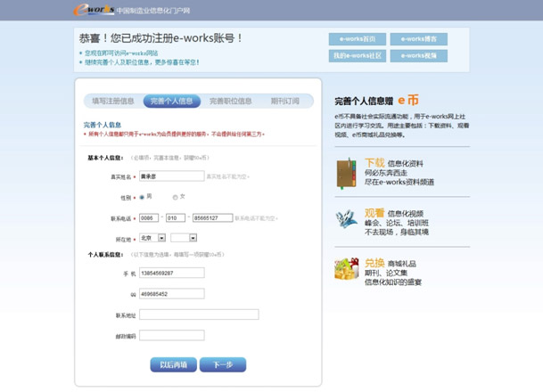This screenshot has width=543, height=392.
Task: Click the 个人联系信息 section label
Action: click(x=105, y=255)
